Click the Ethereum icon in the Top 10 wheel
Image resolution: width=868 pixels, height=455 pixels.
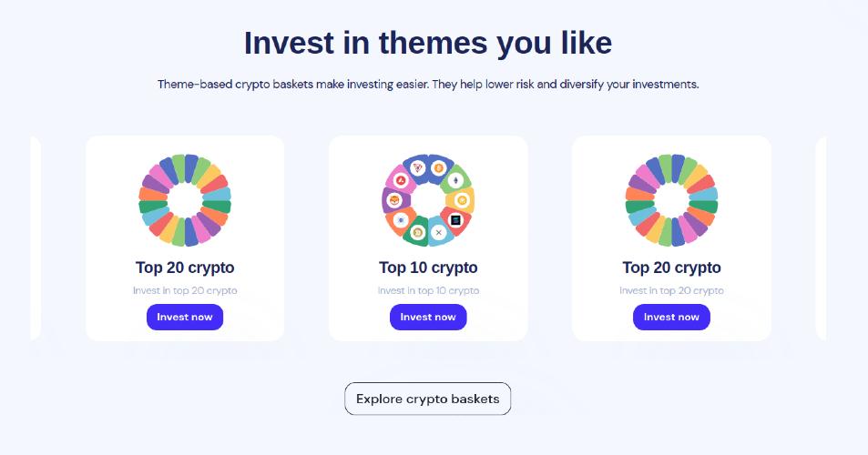tap(454, 181)
